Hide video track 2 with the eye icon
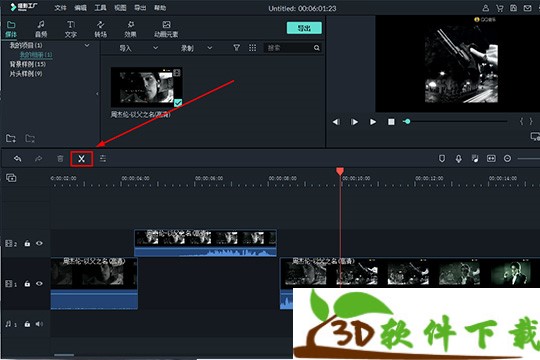The height and width of the screenshot is (360, 540). [39, 243]
